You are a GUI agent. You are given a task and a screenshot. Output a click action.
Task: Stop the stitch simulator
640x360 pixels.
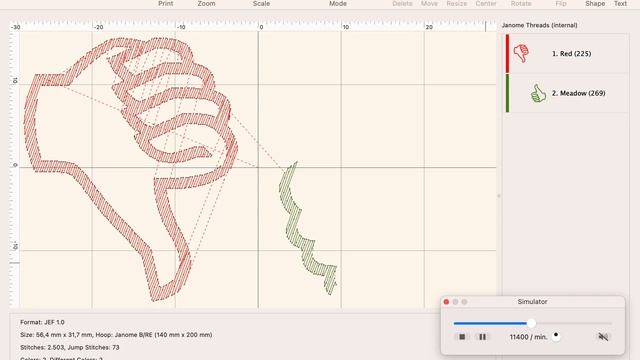[462, 337]
